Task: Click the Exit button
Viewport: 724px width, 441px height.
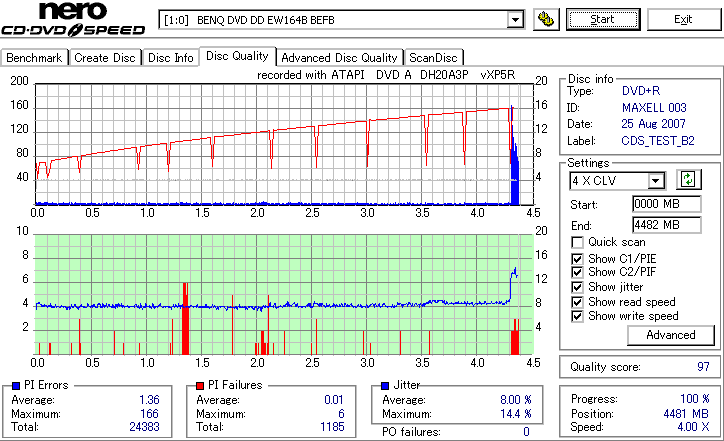Action: pyautogui.click(x=683, y=19)
